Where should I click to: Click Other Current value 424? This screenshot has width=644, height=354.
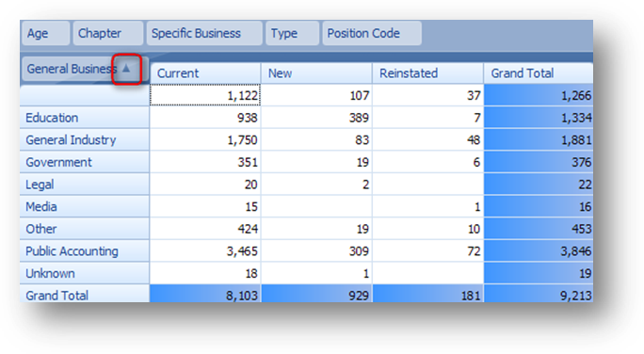pos(205,229)
